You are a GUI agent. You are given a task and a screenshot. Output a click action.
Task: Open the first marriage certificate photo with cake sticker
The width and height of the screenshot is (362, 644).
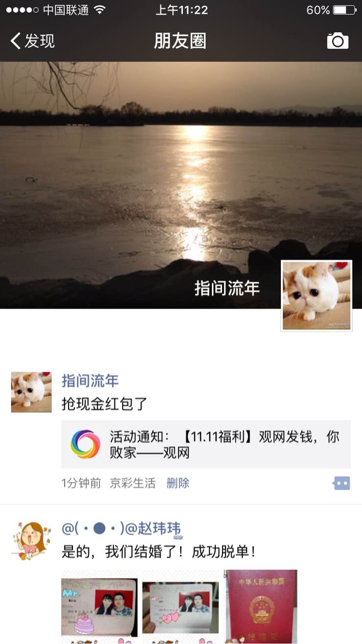99,606
